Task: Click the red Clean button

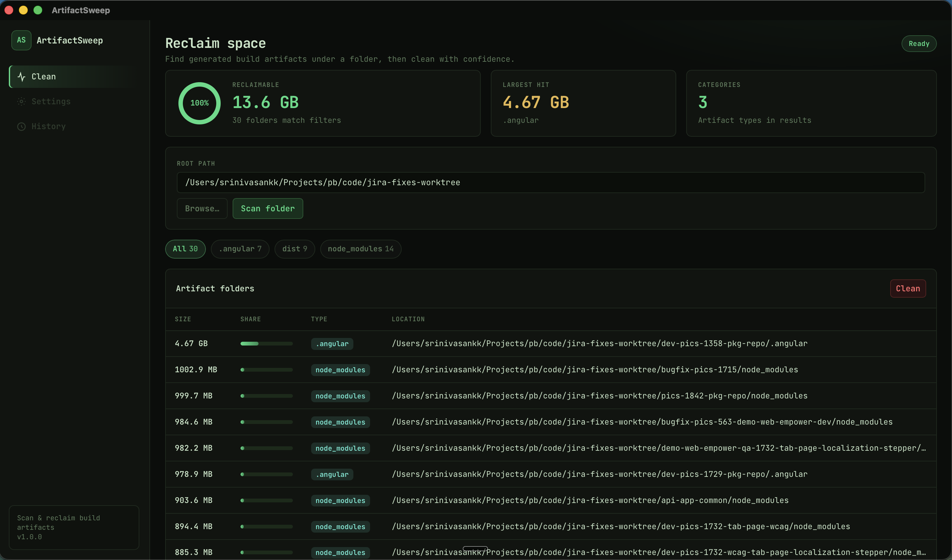Action: tap(908, 289)
